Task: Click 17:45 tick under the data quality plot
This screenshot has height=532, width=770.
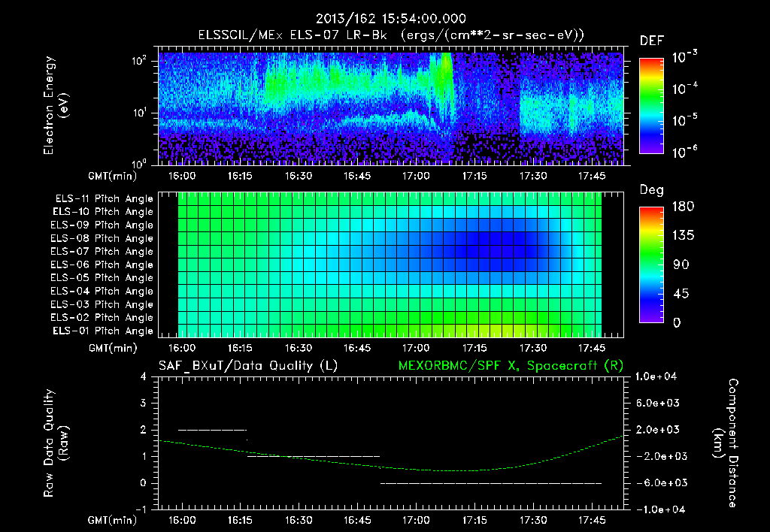Action: point(592,520)
